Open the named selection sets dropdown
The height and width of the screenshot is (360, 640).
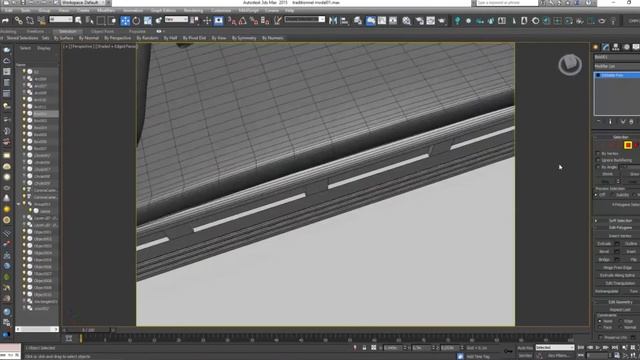coord(305,20)
